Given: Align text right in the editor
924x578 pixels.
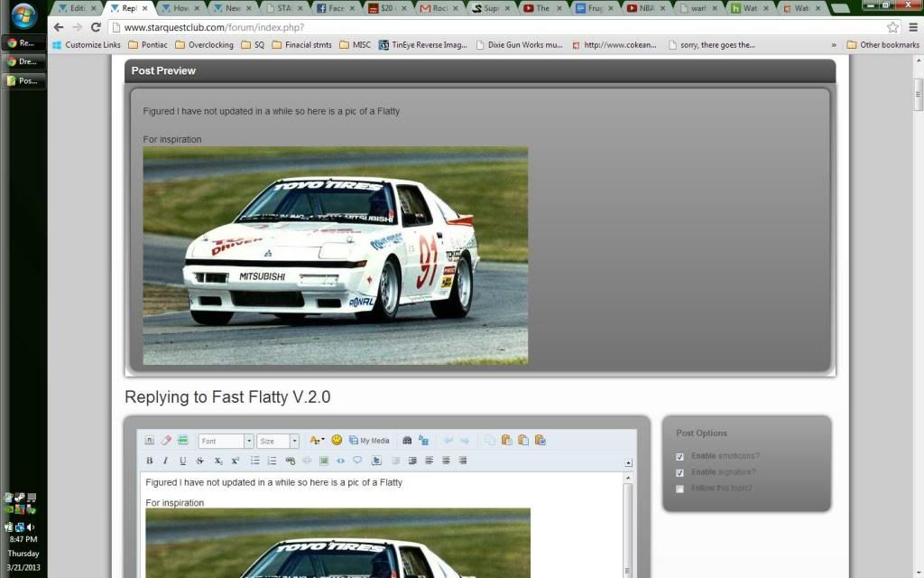Looking at the screenshot, I should point(463,461).
